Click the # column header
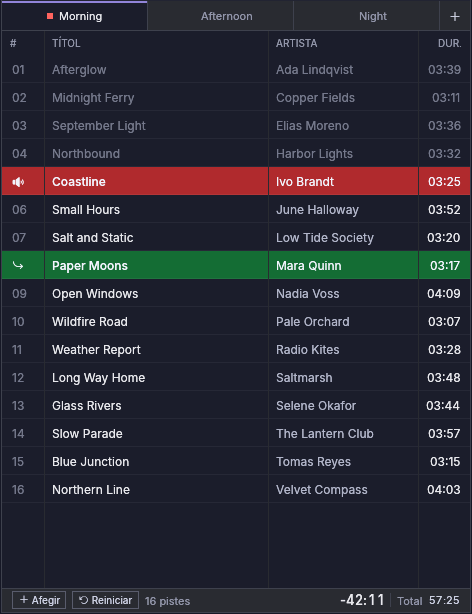 click(13, 43)
